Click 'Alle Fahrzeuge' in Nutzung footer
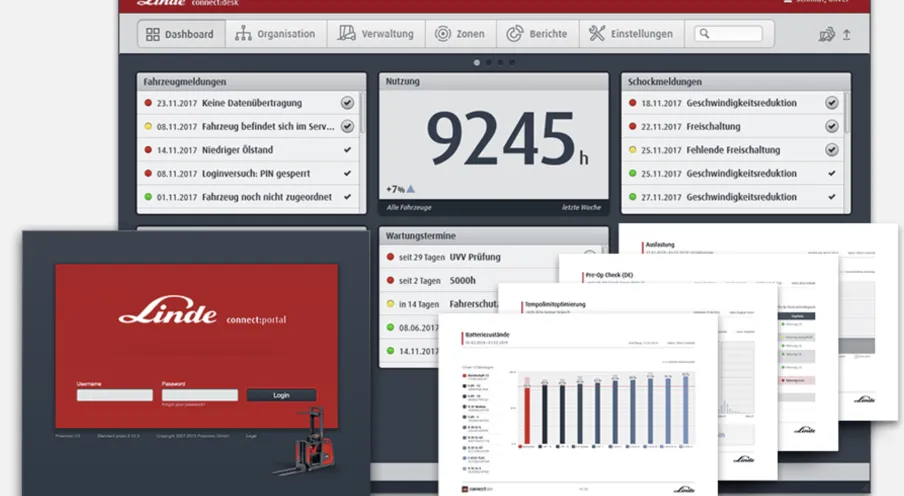This screenshot has width=904, height=496. click(409, 207)
